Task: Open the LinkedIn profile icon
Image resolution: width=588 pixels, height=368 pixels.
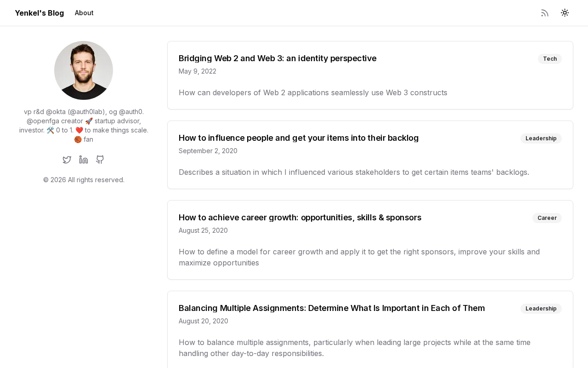Action: (x=84, y=160)
